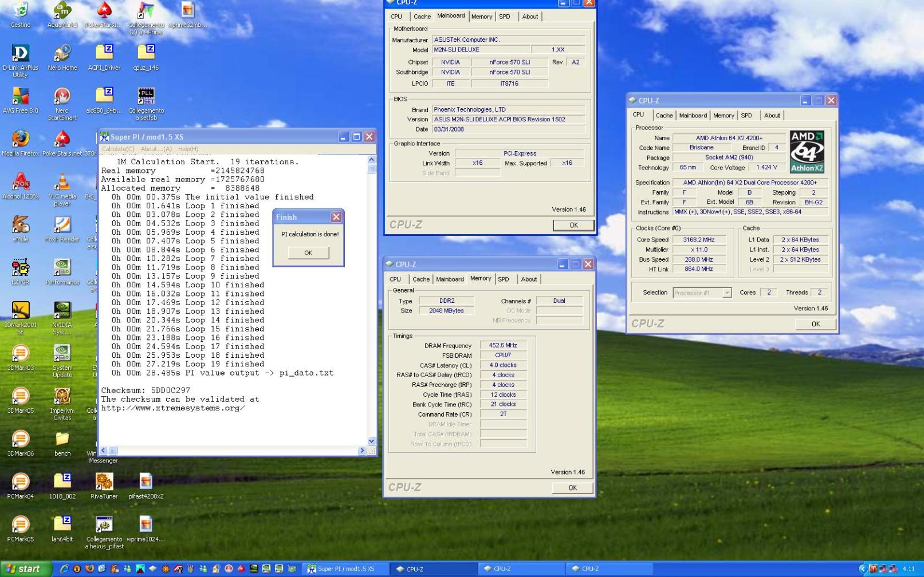Open the Calculate(C) menu in Super PI

(x=118, y=149)
